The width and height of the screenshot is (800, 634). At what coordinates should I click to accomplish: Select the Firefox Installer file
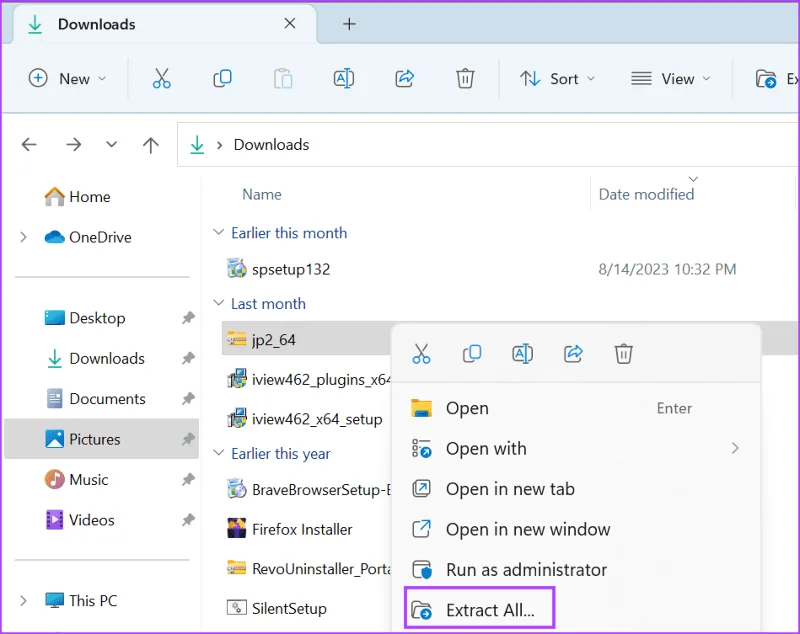pyautogui.click(x=289, y=529)
